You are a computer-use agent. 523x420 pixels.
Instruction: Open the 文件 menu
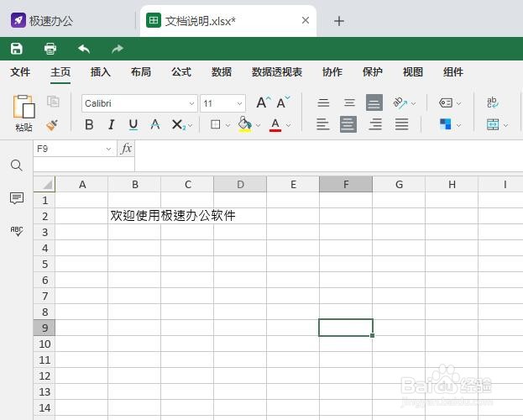20,71
